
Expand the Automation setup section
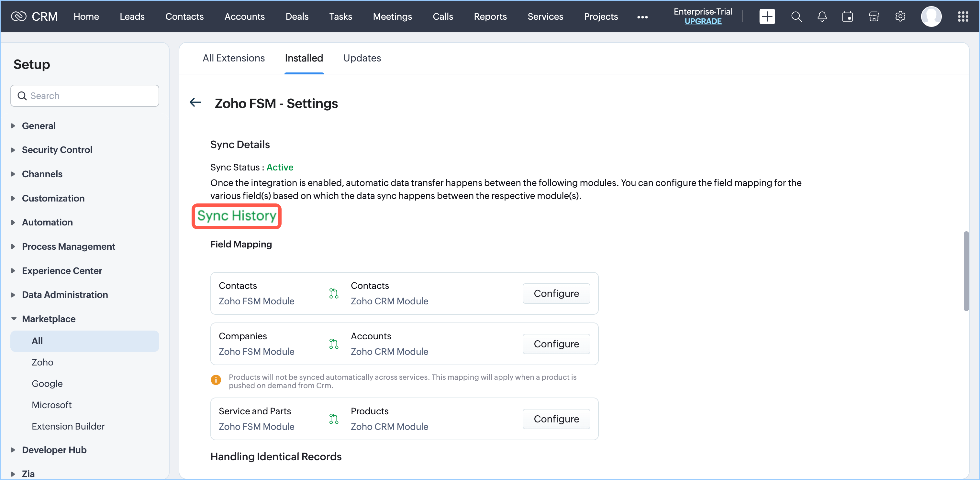47,222
